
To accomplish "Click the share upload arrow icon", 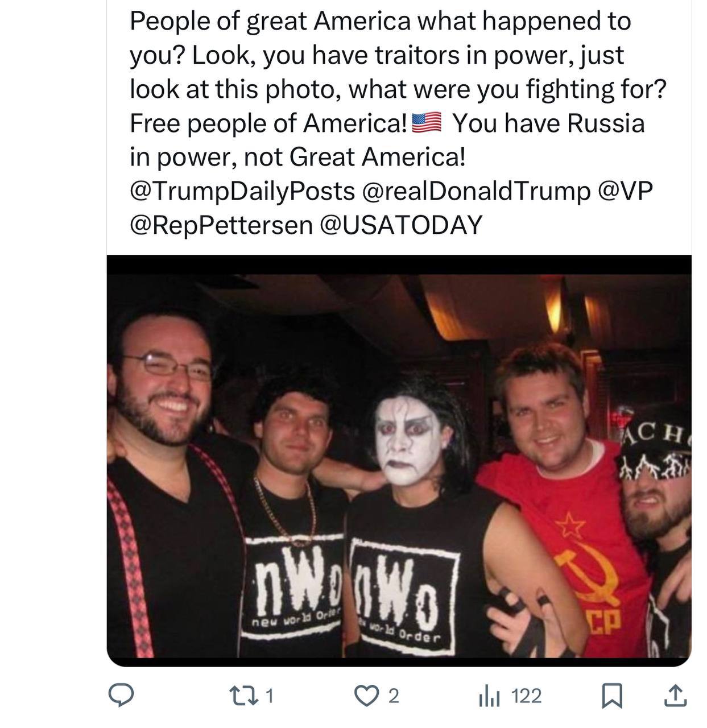I will click(675, 696).
